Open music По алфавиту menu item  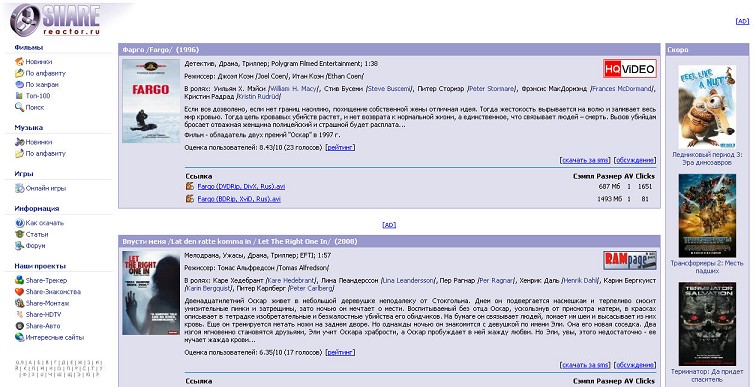pos(45,154)
